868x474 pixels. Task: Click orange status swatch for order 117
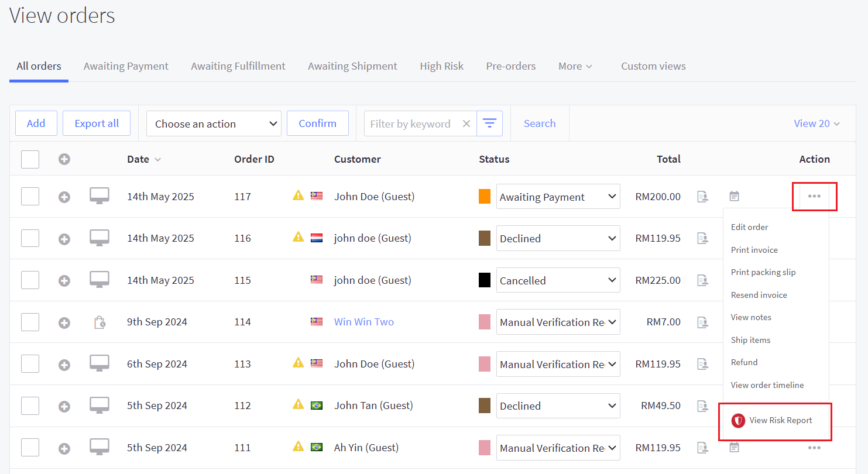click(485, 197)
